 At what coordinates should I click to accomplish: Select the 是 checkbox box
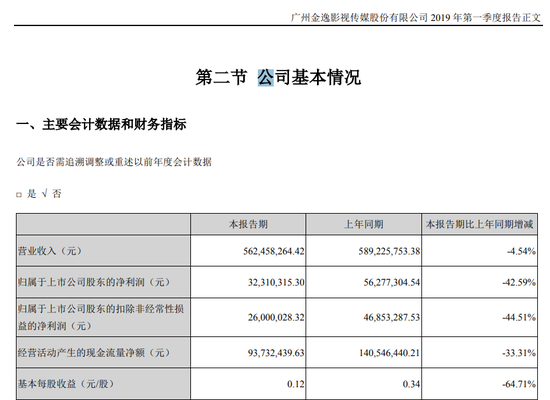click(x=19, y=194)
